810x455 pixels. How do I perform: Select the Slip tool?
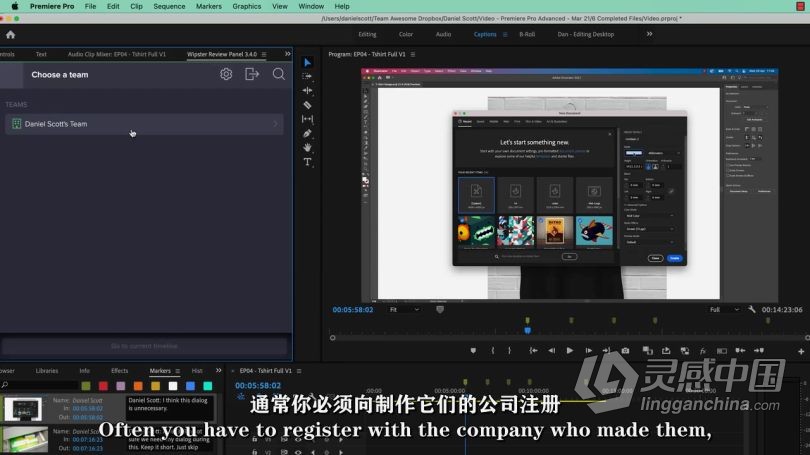[x=307, y=119]
